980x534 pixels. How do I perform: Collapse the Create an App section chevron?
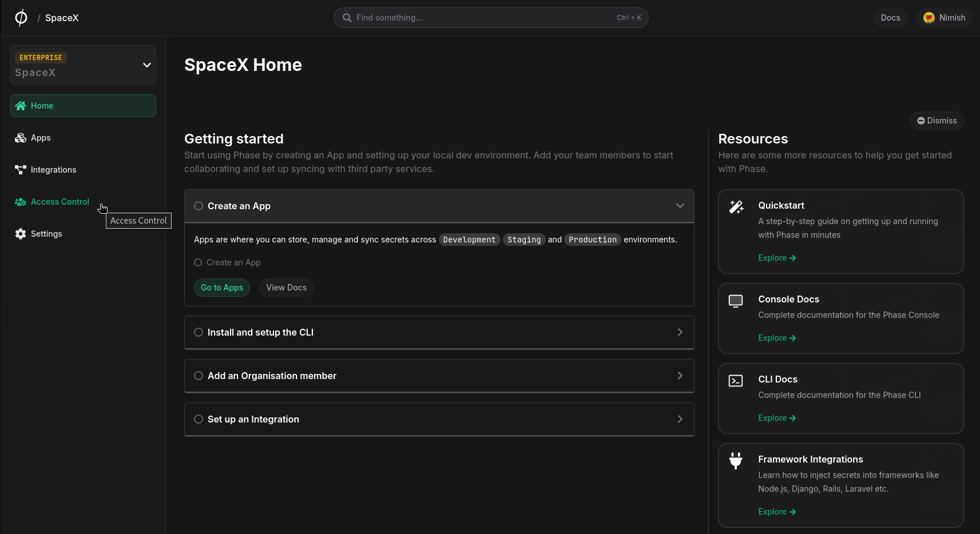680,206
